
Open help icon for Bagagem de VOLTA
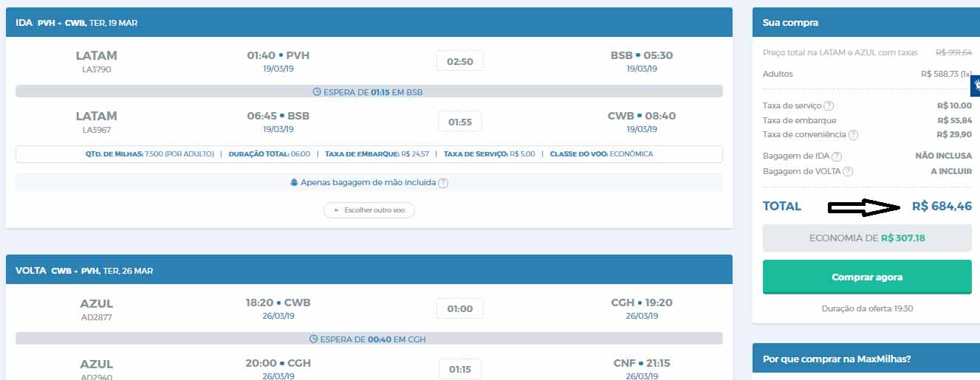[848, 171]
